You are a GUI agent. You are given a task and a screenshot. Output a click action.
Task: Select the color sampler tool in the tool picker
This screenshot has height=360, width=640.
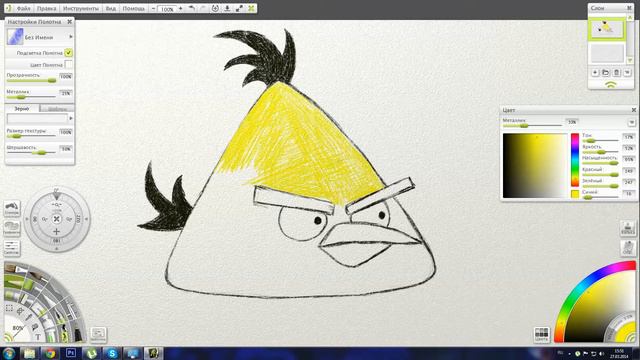coord(29,317)
